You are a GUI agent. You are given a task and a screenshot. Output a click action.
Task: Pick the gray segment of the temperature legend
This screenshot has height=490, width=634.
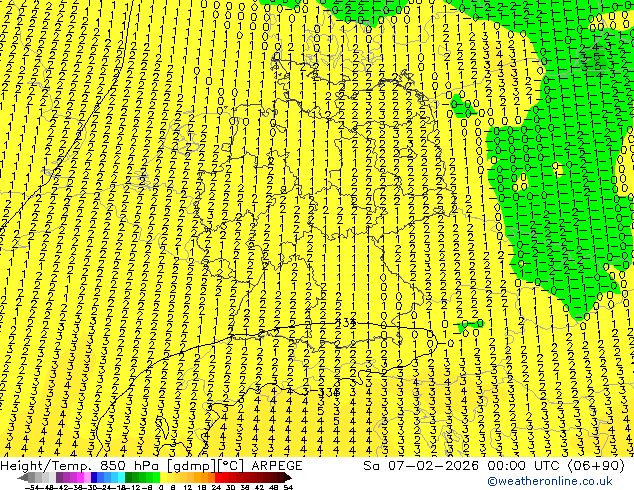(x=38, y=477)
